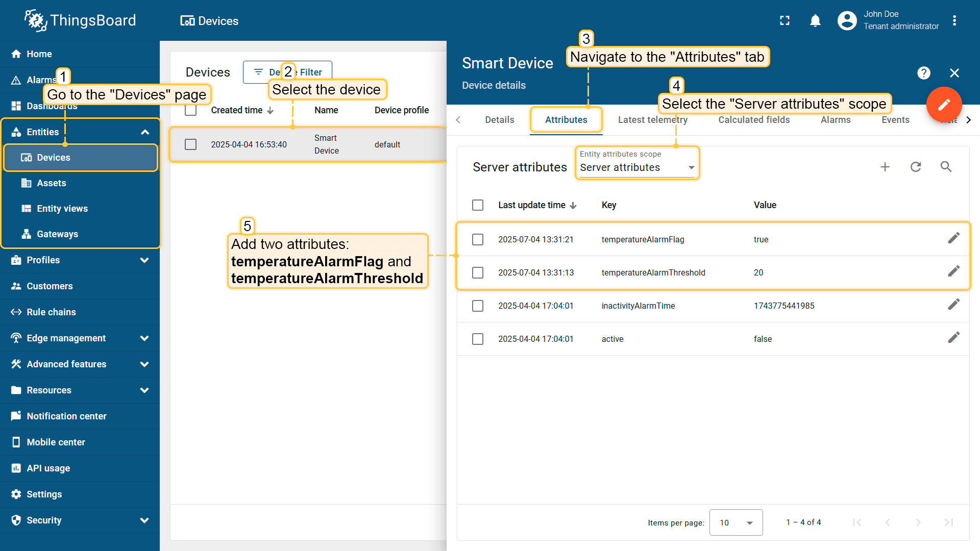Tick the Smart Device row checkbox
The width and height of the screenshot is (980, 551).
click(190, 144)
